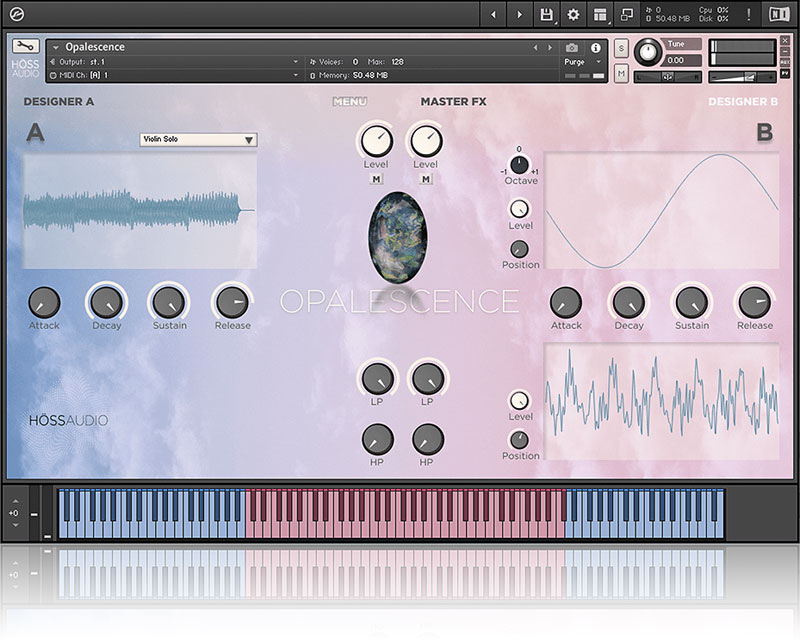Mute the right Level channel with M
This screenshot has height=644, width=800.
coord(426,179)
